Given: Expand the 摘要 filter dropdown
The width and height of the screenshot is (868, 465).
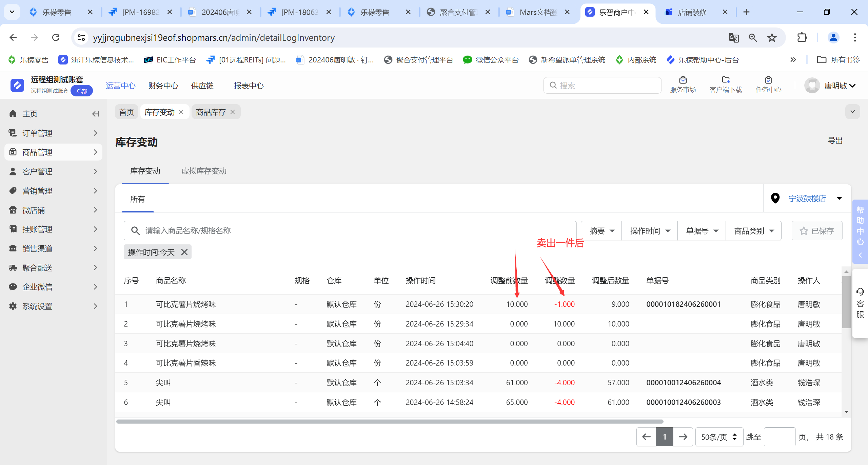Looking at the screenshot, I should pos(601,231).
